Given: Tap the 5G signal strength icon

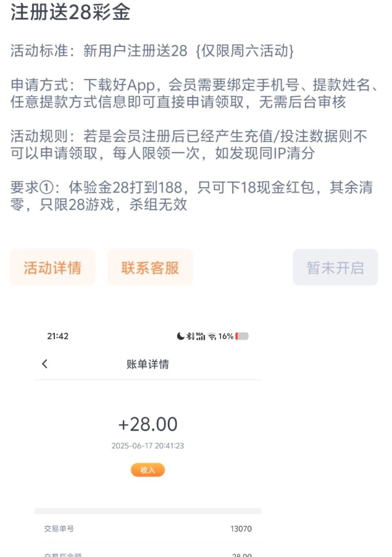Looking at the screenshot, I should [200, 337].
